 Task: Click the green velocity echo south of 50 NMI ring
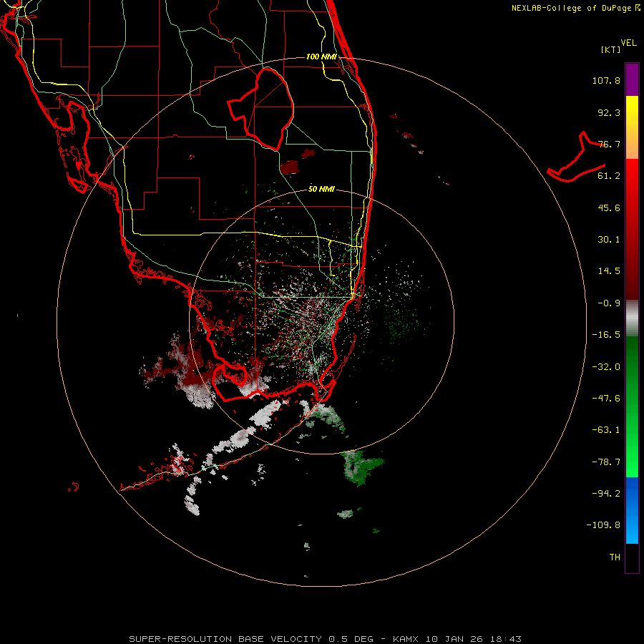361,467
